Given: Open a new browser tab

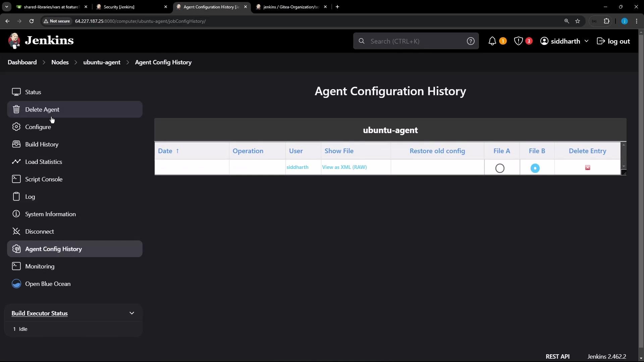Looking at the screenshot, I should (337, 7).
